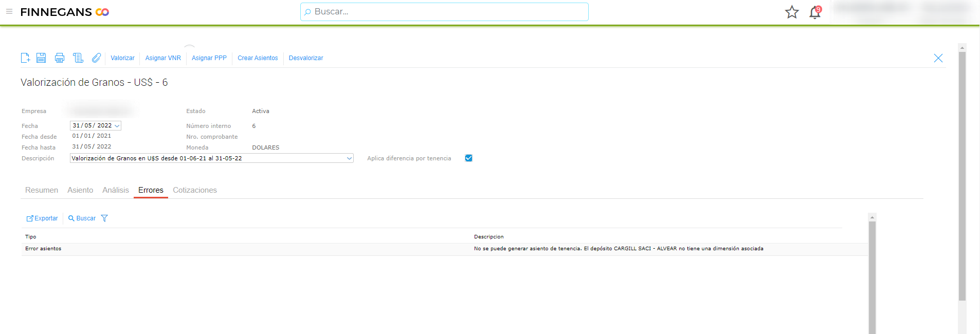Click the grid scrollbar up arrow
Image resolution: width=980 pixels, height=334 pixels.
(x=872, y=217)
